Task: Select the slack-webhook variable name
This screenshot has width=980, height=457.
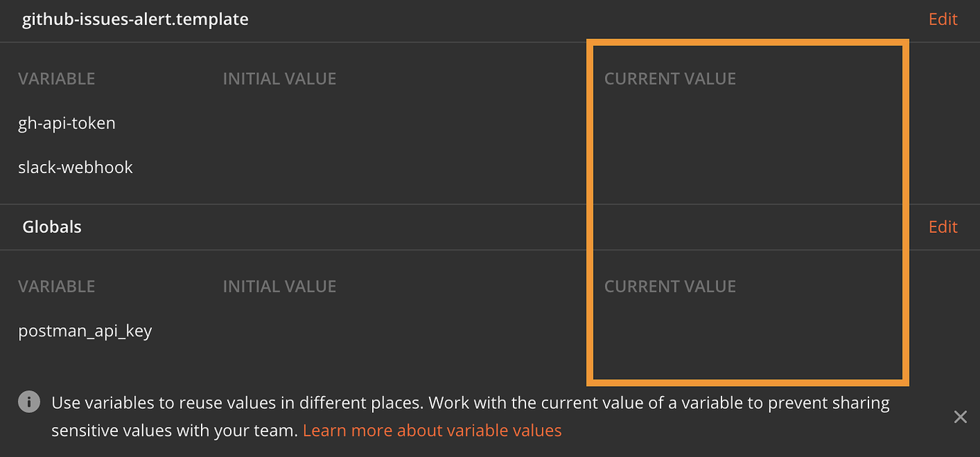Action: 75,167
